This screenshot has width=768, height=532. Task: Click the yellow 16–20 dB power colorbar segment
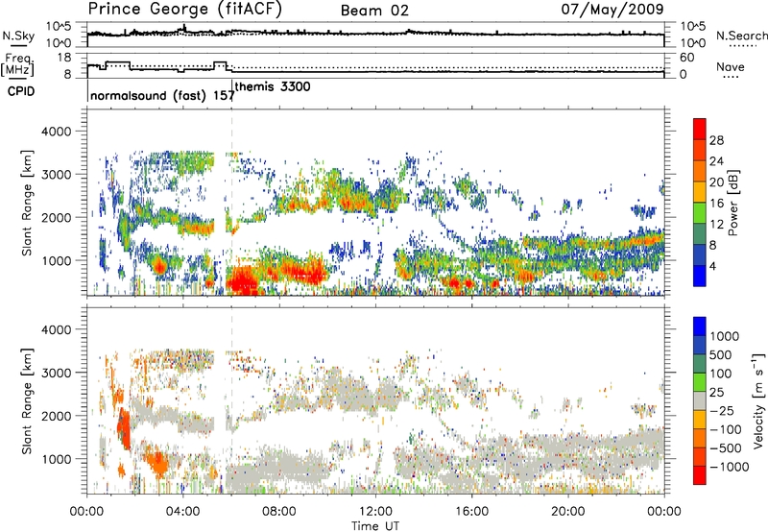coord(700,192)
